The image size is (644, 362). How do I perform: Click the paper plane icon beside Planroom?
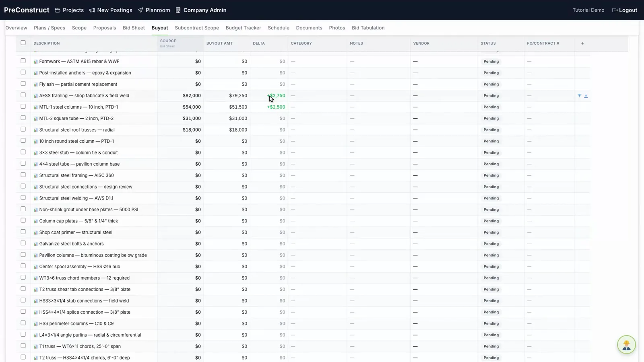(x=140, y=10)
